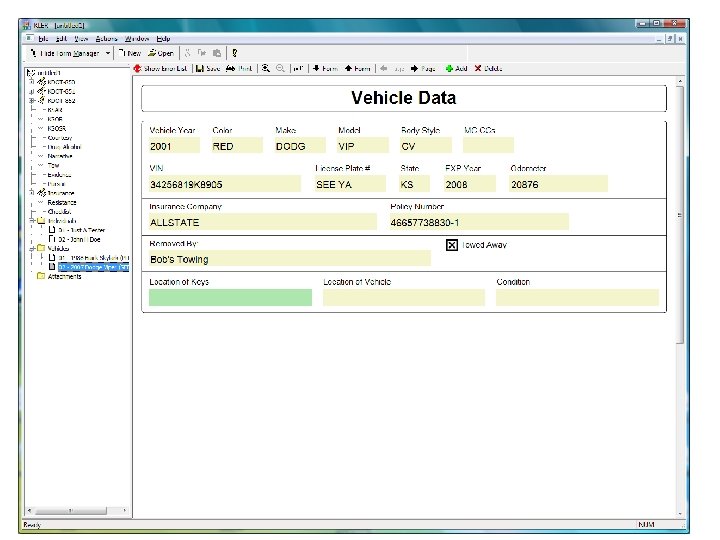Click the Color field showing RED
720x540 pixels.
237,146
